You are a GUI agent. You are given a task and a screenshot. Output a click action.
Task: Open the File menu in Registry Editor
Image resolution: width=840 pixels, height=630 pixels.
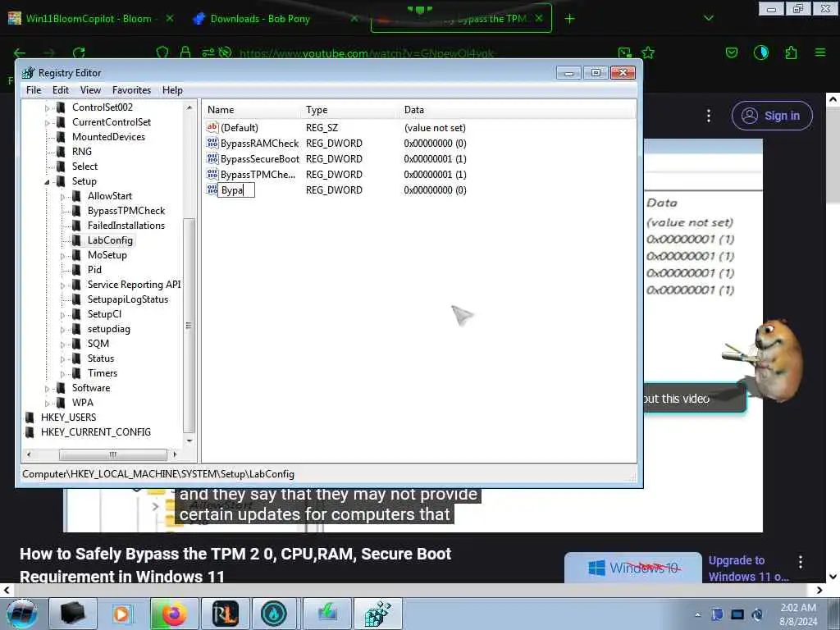pos(33,90)
